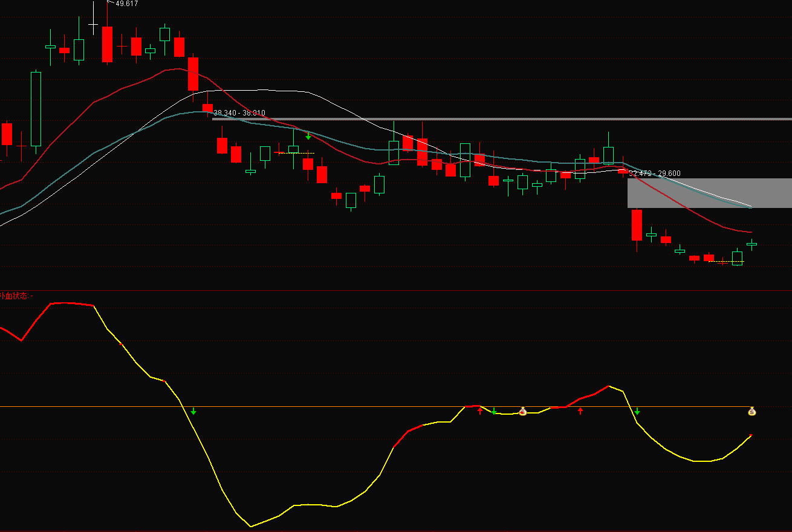The height and width of the screenshot is (532, 792).
Task: Click the second red up arrow before the indicator peak
Action: [x=580, y=411]
